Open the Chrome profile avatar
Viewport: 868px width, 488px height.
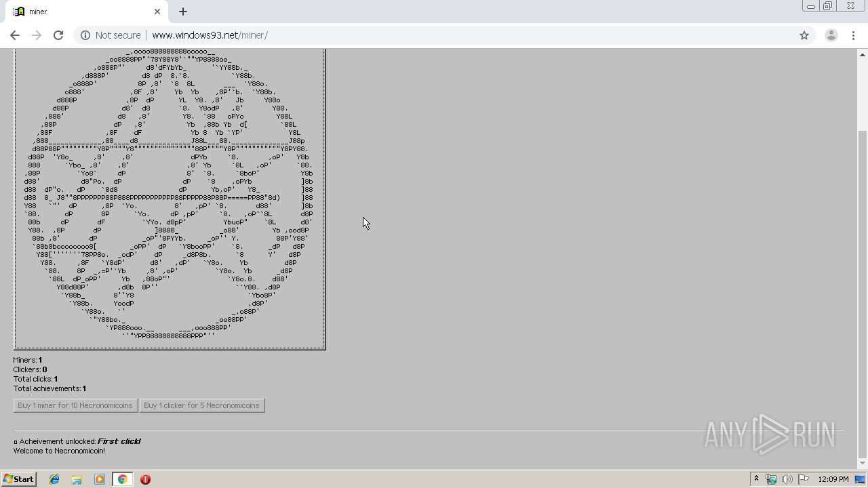(x=831, y=35)
